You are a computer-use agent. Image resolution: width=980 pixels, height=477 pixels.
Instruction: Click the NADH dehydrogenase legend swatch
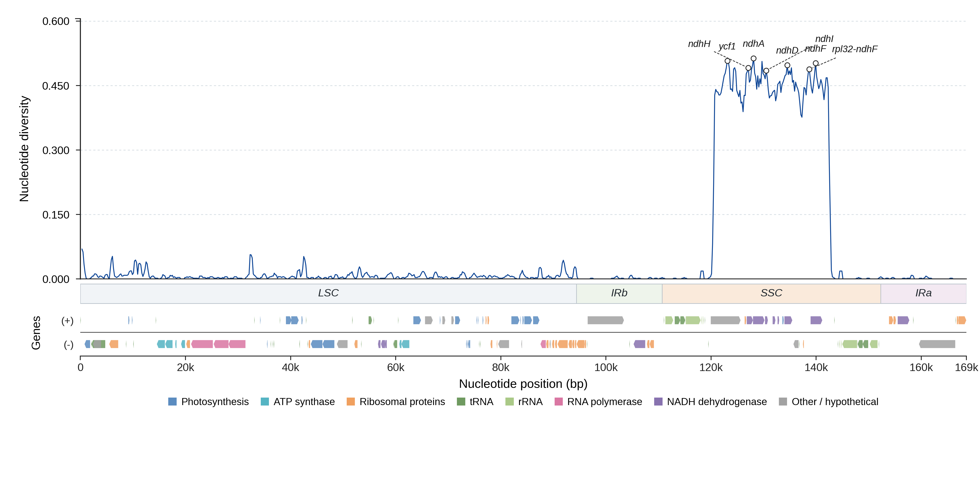[658, 402]
